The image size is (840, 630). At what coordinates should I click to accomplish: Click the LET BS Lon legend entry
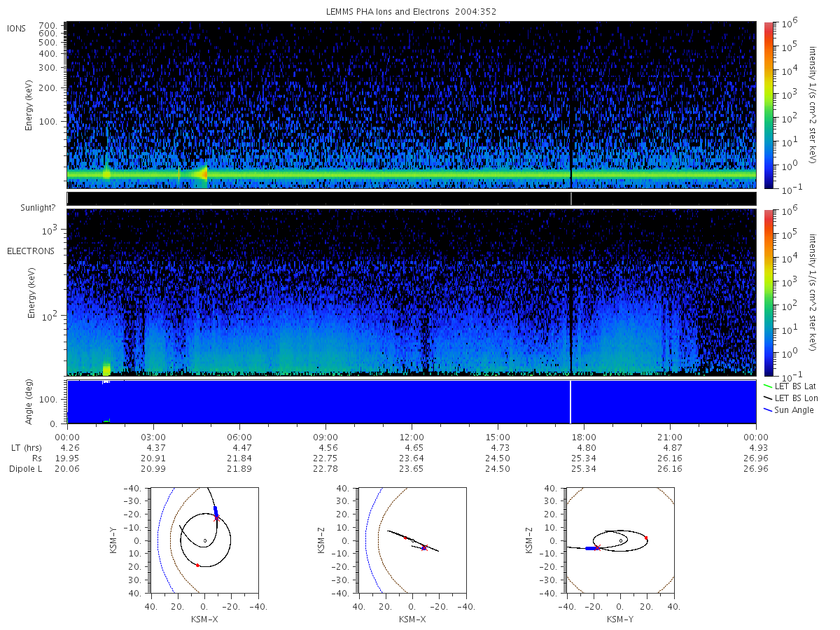click(790, 398)
